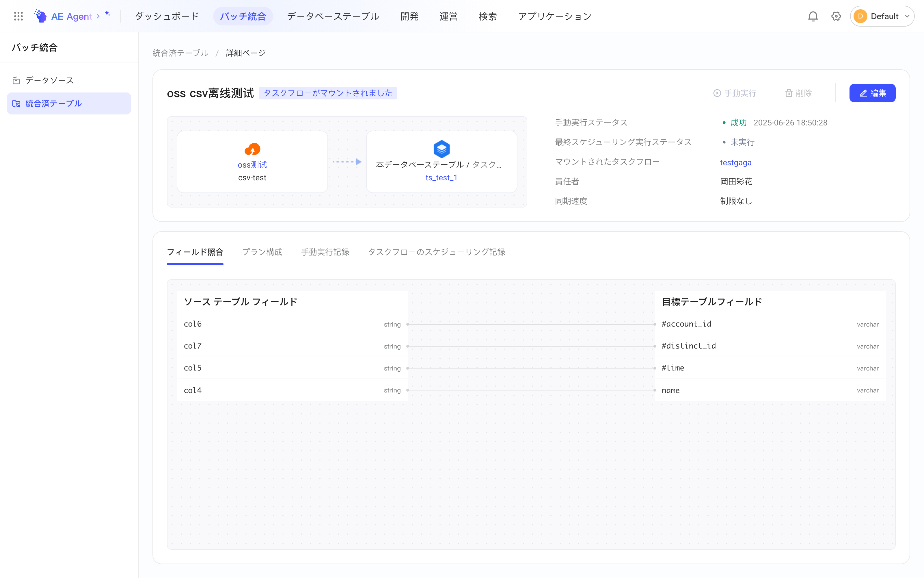The height and width of the screenshot is (578, 924).
Task: Click target field name
Action: [770, 390]
